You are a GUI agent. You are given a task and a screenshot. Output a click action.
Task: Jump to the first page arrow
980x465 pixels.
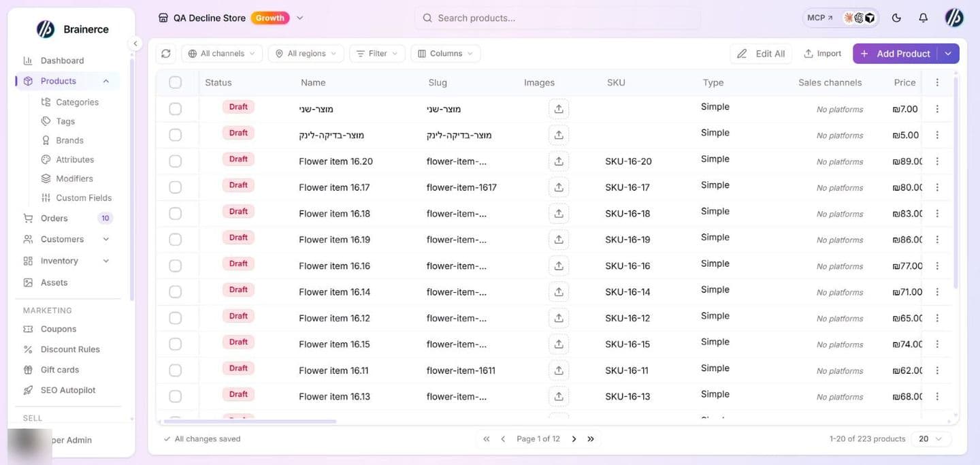tap(486, 439)
